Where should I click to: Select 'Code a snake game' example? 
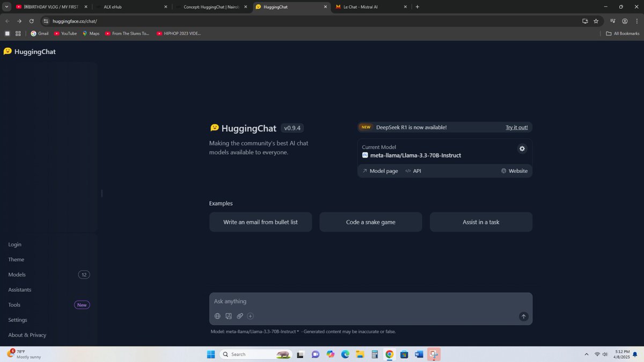click(371, 222)
